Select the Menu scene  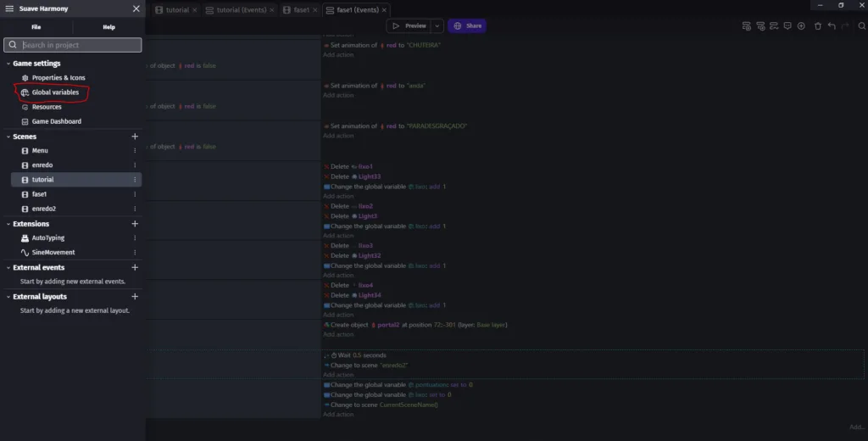coord(40,151)
